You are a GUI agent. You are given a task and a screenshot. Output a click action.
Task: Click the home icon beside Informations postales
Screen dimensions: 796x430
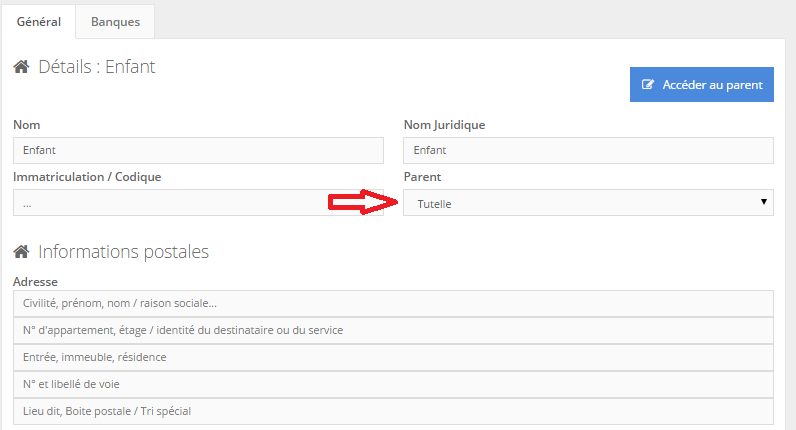(x=21, y=252)
